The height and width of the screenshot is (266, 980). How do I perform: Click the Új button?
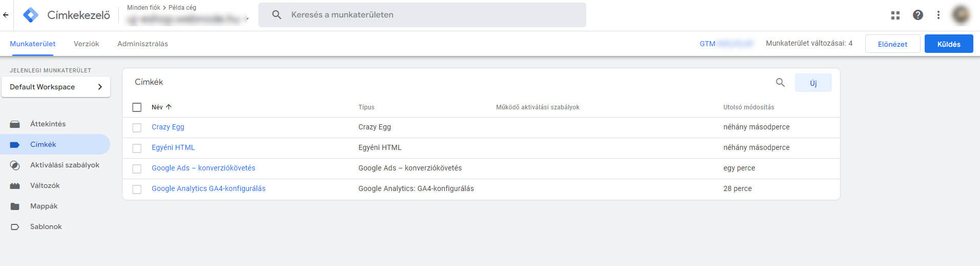[x=813, y=83]
